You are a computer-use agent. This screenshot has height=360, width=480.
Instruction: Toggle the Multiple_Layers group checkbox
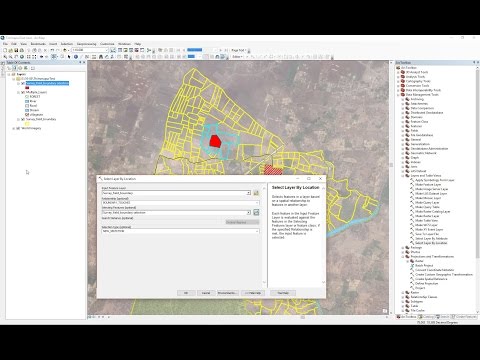(23, 92)
